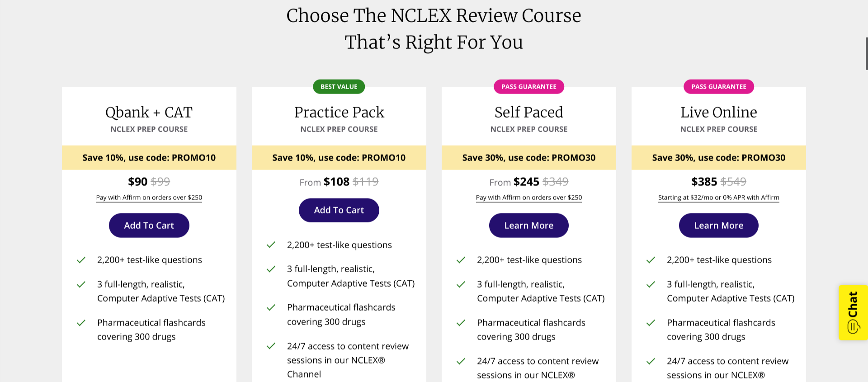
Task: Add Practice Pack course to cart
Action: click(339, 210)
